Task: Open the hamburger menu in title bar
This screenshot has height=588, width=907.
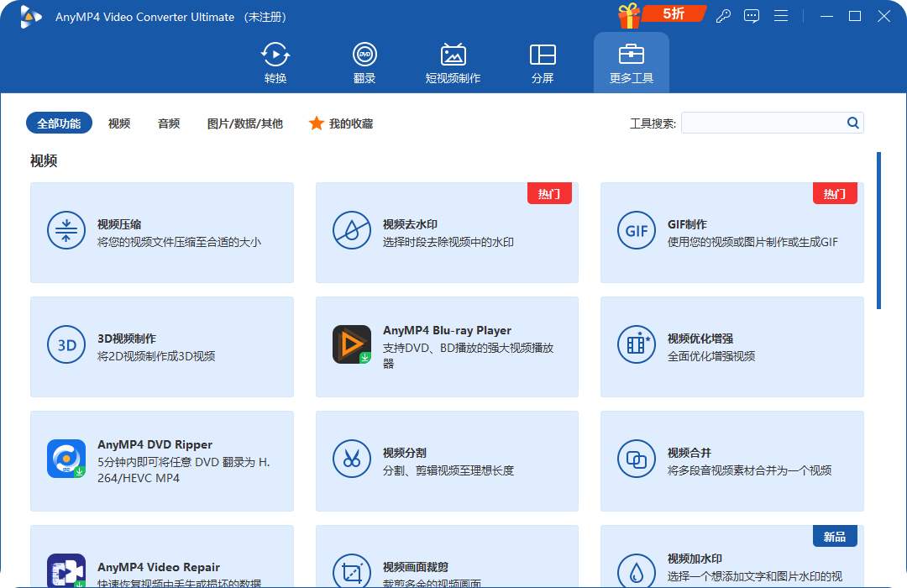Action: pyautogui.click(x=781, y=16)
